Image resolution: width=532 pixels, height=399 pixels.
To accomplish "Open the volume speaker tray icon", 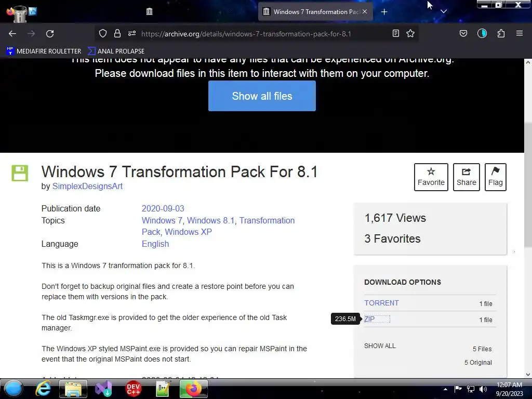I will point(483,389).
